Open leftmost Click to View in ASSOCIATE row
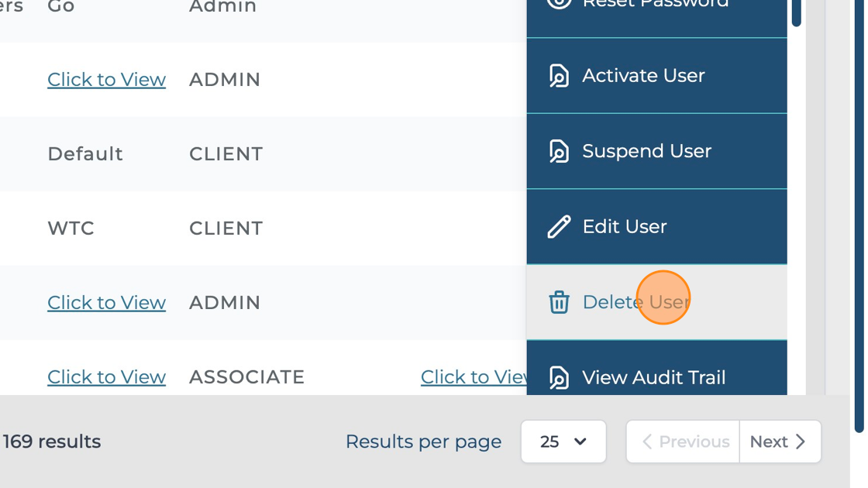 click(106, 377)
